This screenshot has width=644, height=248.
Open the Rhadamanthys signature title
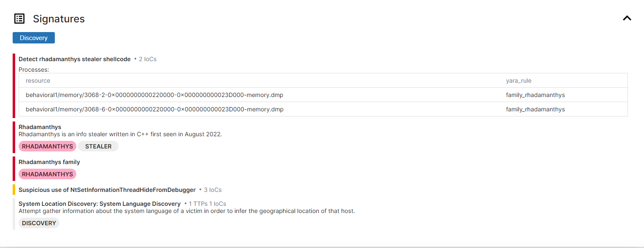(40, 127)
